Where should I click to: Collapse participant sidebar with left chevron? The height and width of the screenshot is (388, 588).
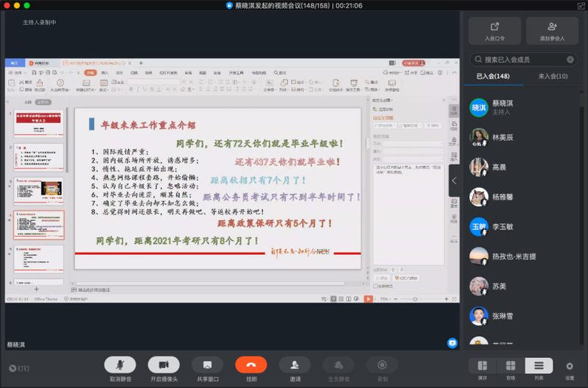[454, 181]
